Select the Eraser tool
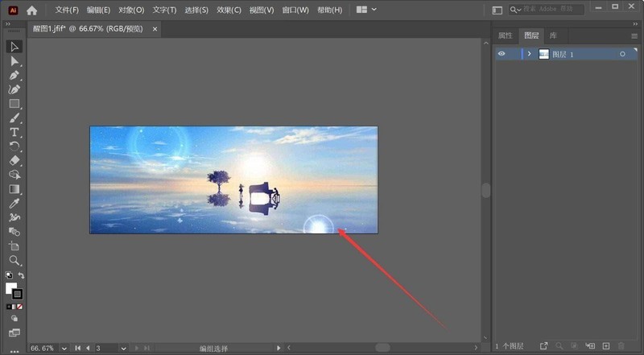Screen dimensions: 644x355 pos(14,160)
